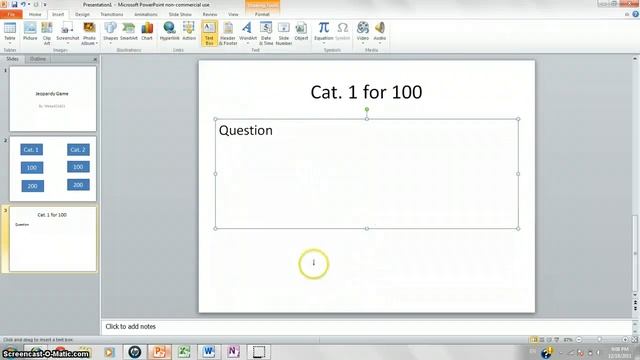Open the Shapes gallery
Image resolution: width=640 pixels, height=360 pixels.
pyautogui.click(x=110, y=33)
